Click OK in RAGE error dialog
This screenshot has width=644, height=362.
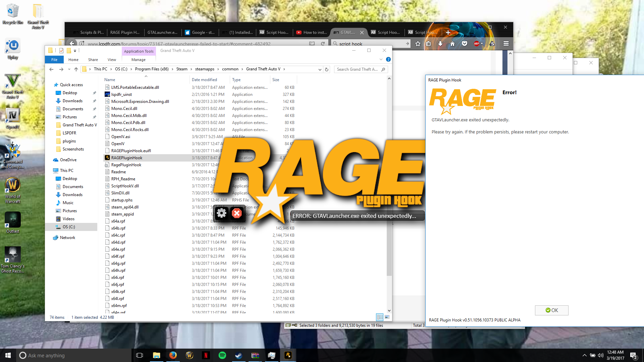coord(551,310)
